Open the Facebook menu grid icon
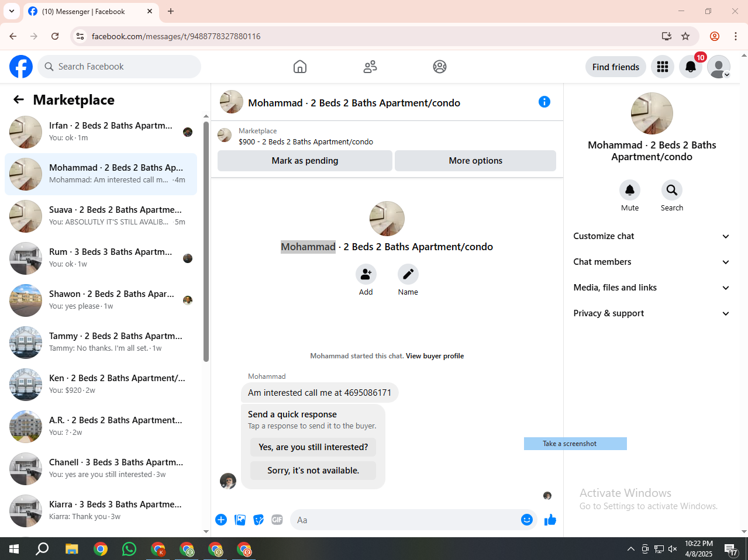748x560 pixels. click(x=663, y=67)
